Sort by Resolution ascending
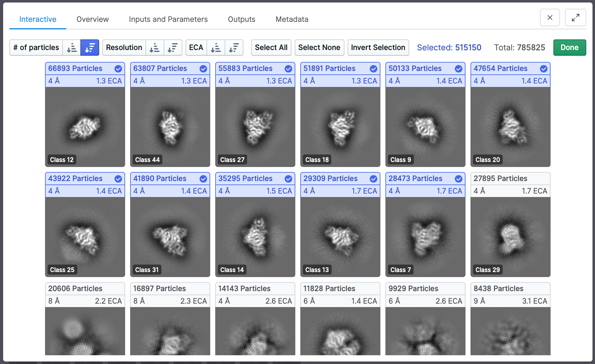This screenshot has width=595, height=364. point(155,48)
